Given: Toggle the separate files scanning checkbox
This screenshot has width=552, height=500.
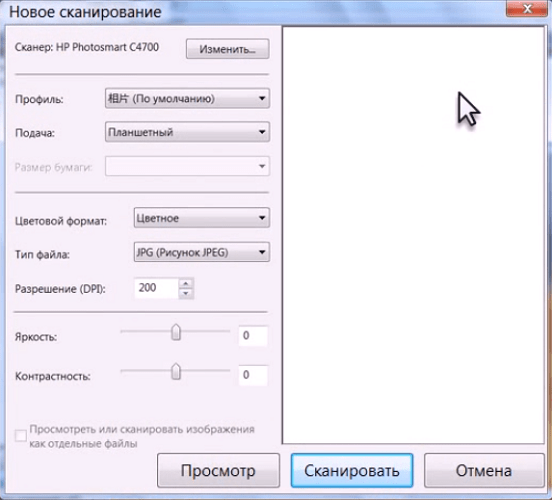Looking at the screenshot, I should (x=21, y=436).
